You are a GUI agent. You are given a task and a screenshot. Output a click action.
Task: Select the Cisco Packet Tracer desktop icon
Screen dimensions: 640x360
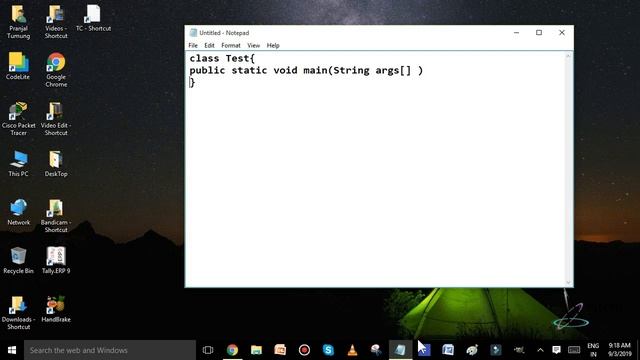click(x=18, y=118)
